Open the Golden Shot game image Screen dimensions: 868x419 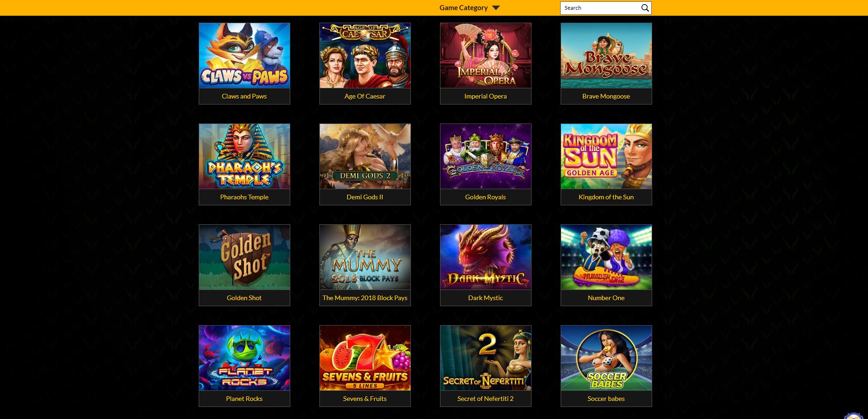click(245, 257)
